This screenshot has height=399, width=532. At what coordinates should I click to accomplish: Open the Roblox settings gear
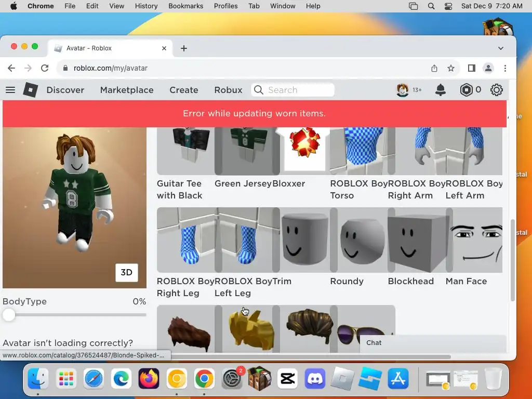click(496, 90)
